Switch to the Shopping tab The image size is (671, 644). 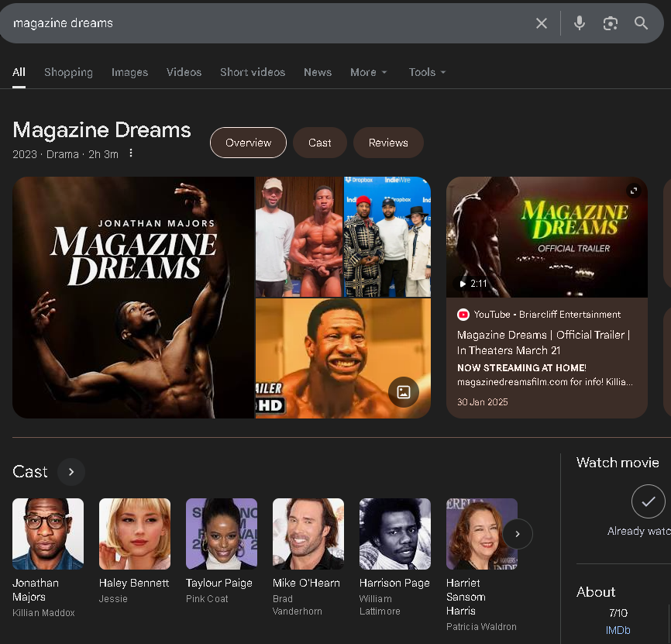[68, 72]
